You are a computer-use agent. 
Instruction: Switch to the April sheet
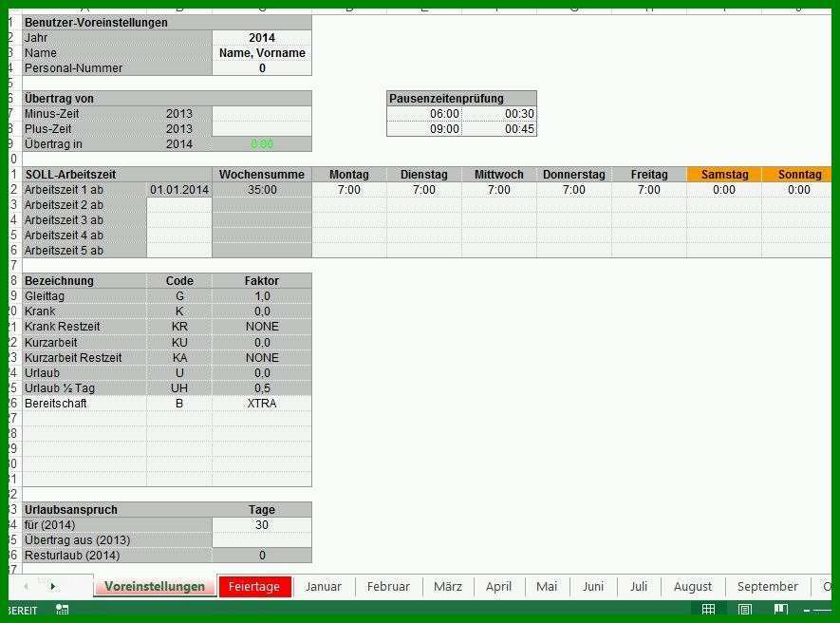click(498, 587)
